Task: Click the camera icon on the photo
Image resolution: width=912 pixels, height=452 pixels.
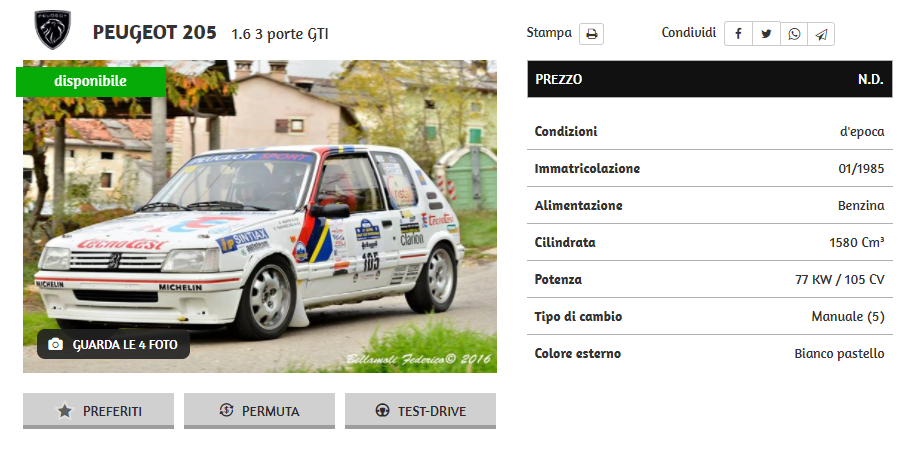Action: click(x=55, y=344)
